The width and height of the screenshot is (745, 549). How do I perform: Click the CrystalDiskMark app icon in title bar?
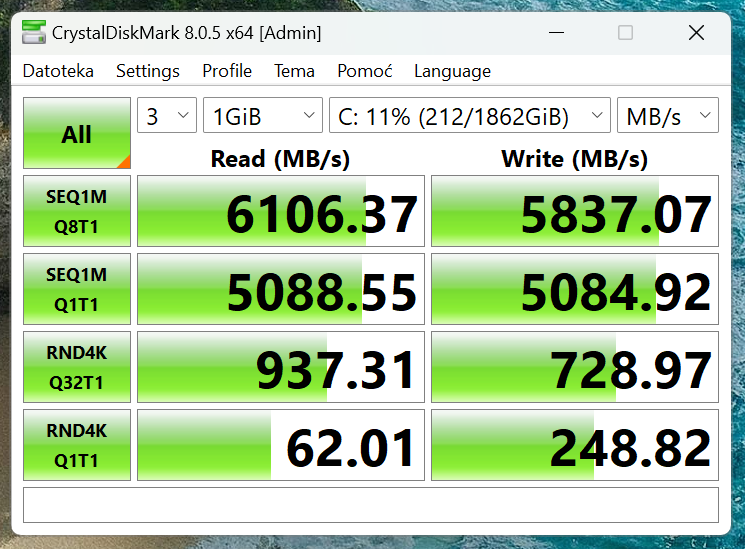33,33
